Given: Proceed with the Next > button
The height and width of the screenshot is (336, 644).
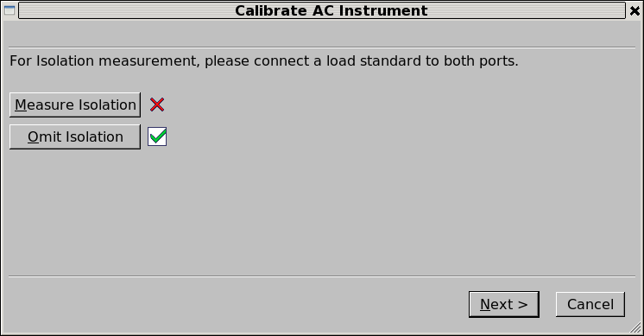Looking at the screenshot, I should (504, 304).
